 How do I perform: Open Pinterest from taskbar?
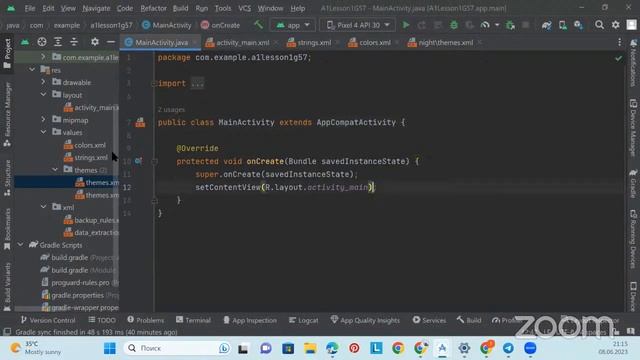pos(354,348)
